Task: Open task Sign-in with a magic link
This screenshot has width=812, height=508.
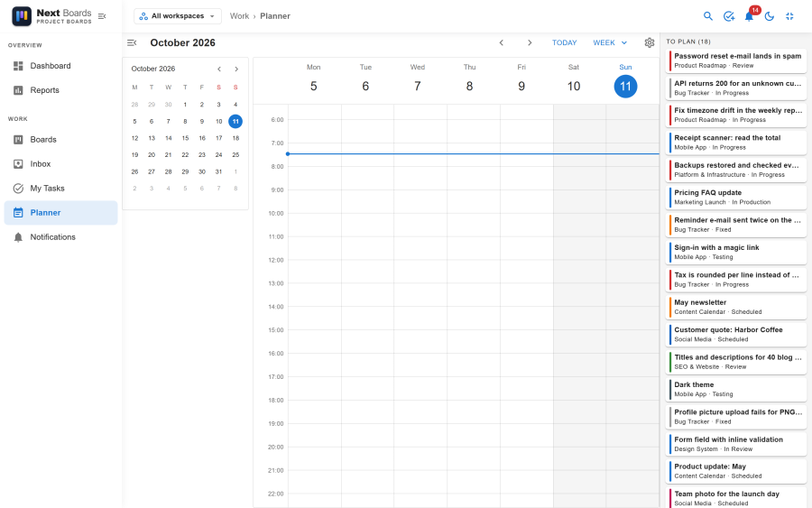Action: (x=736, y=252)
